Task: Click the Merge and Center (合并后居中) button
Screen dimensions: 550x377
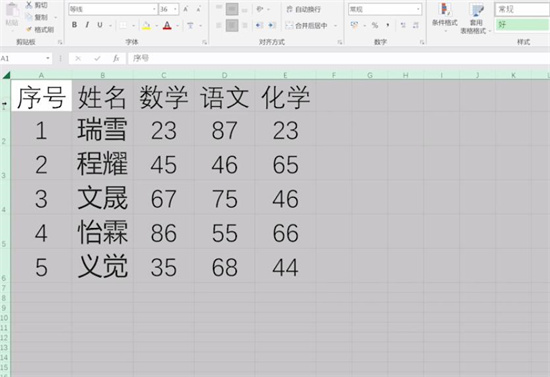Action: click(x=307, y=25)
